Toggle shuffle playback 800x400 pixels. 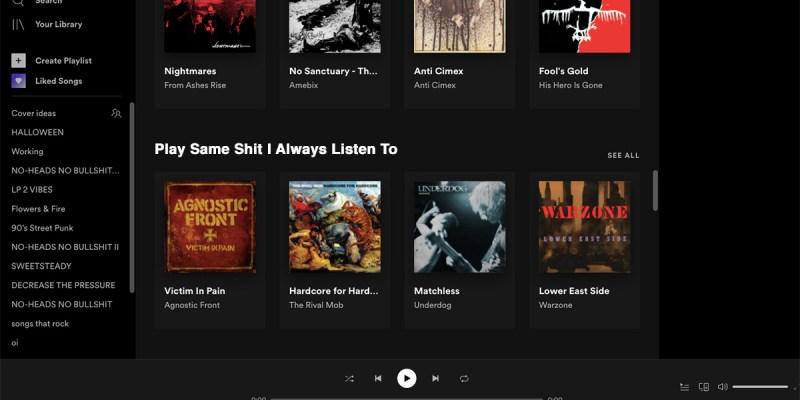[349, 379]
